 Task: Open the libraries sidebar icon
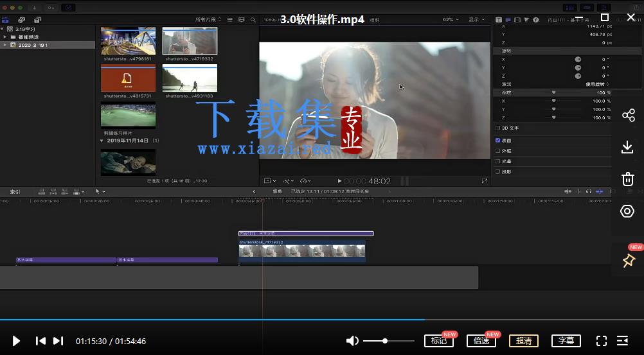tap(5, 20)
